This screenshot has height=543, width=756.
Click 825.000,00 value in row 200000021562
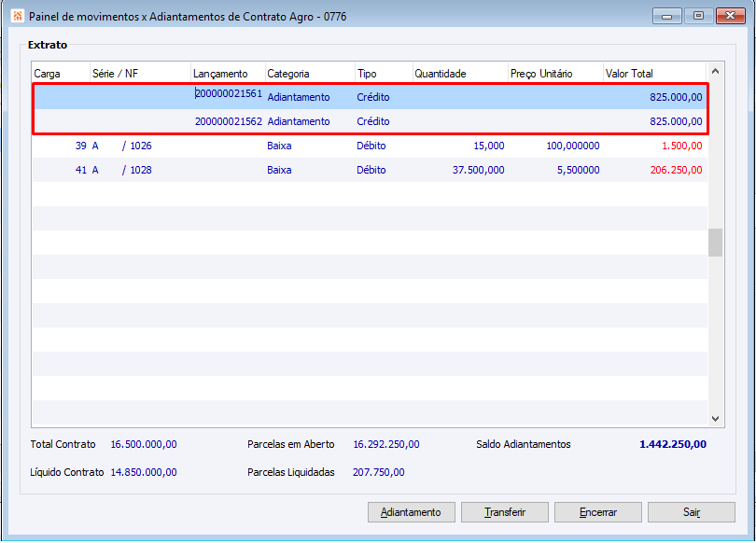click(676, 121)
